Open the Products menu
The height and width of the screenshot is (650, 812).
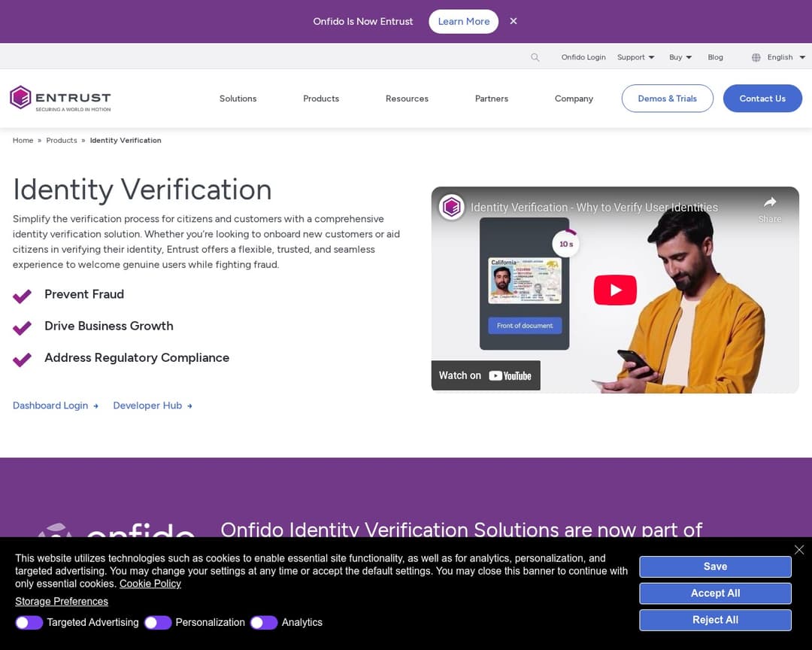(x=321, y=99)
